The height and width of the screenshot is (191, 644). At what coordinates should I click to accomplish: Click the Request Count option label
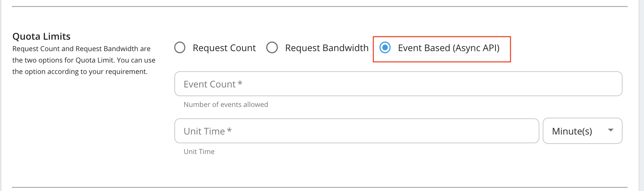224,48
